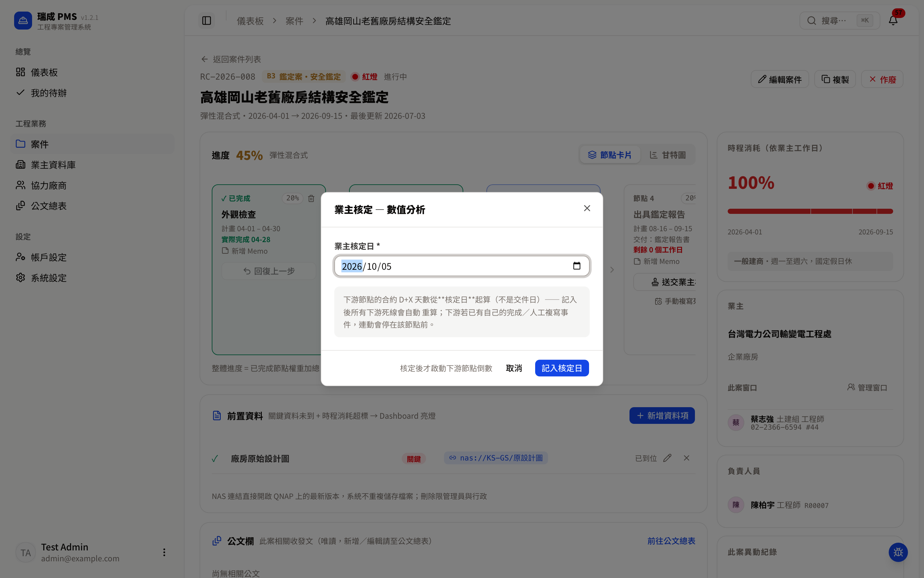Click 管理窗口 in 業主 panel
The image size is (924, 578).
click(867, 388)
